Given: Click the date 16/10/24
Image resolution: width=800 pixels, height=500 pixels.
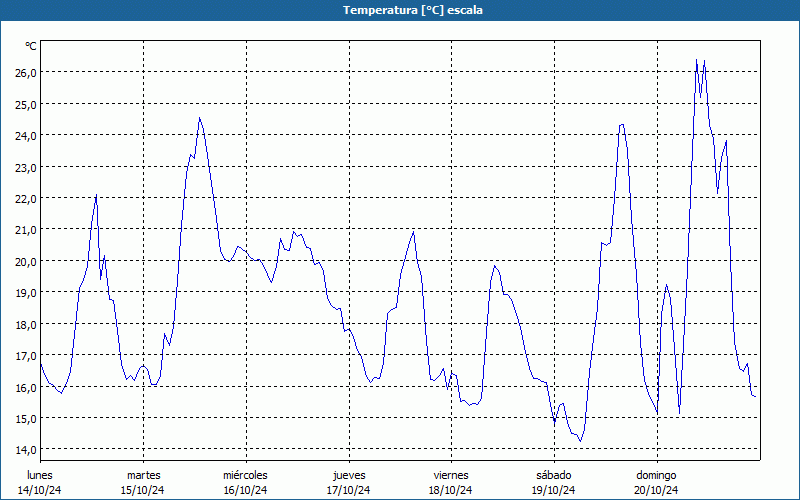Looking at the screenshot, I should pyautogui.click(x=245, y=490).
